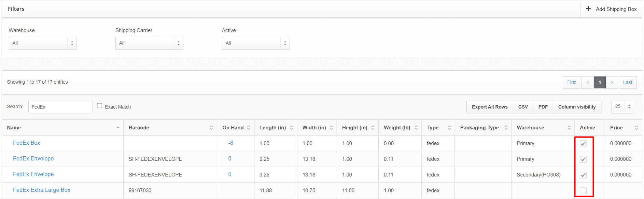Screen dimensions: 644x199
Task: Click SH-FEDEXENVELOPE barcode in the Primary row
Action: tap(155, 159)
